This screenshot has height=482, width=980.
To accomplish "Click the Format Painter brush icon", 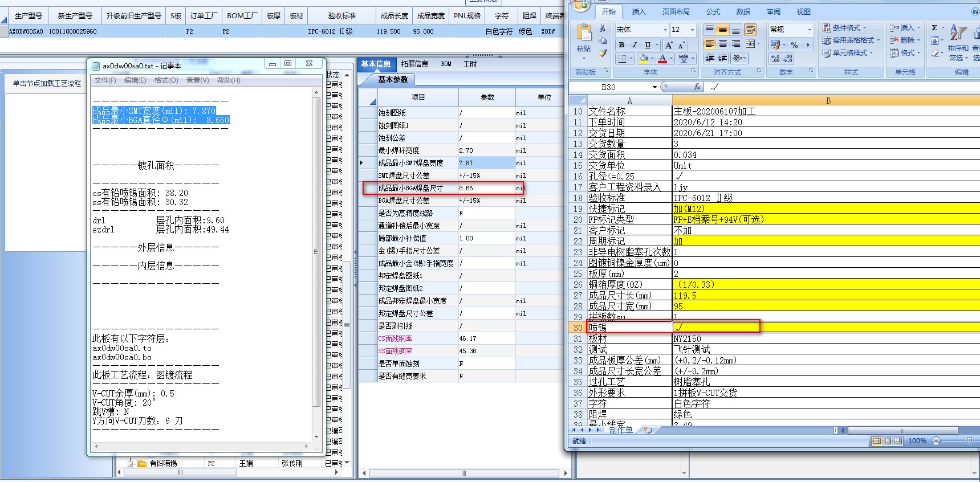I will tap(603, 52).
